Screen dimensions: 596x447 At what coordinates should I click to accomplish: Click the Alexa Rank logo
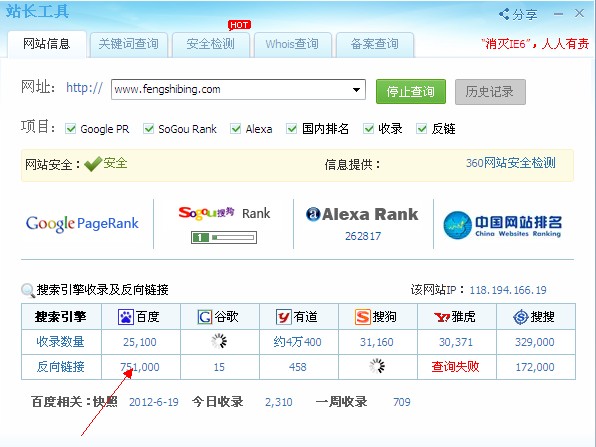tap(362, 214)
